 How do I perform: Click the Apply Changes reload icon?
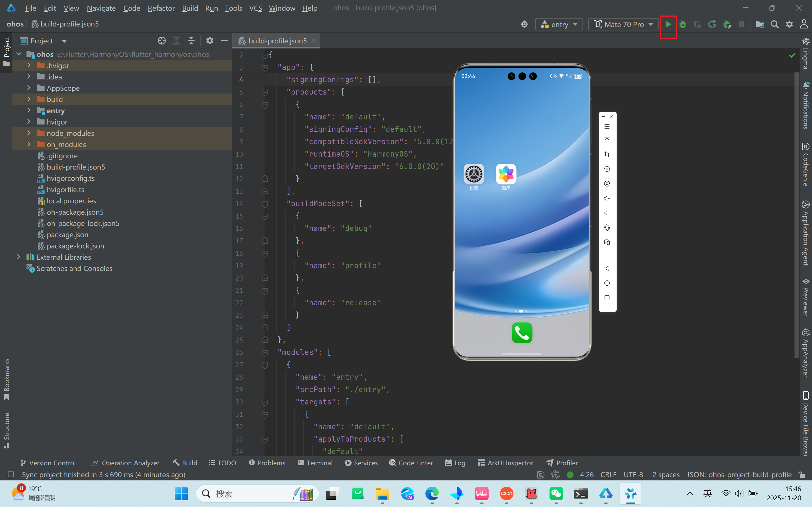(712, 25)
